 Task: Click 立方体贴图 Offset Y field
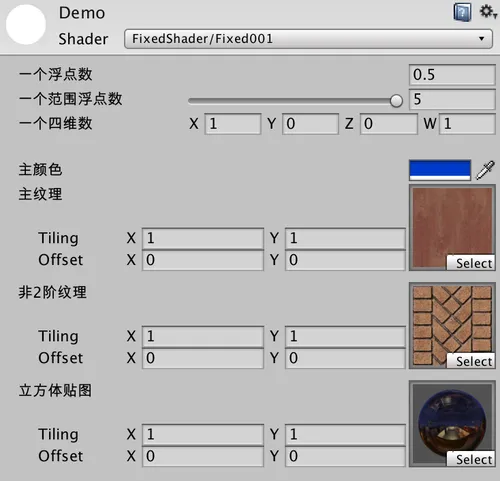tap(345, 456)
